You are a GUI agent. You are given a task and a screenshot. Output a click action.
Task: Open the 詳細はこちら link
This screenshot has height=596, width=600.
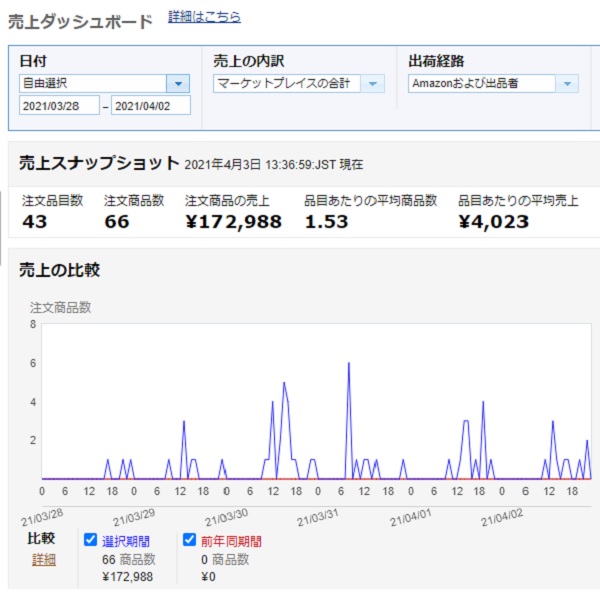pyautogui.click(x=204, y=17)
